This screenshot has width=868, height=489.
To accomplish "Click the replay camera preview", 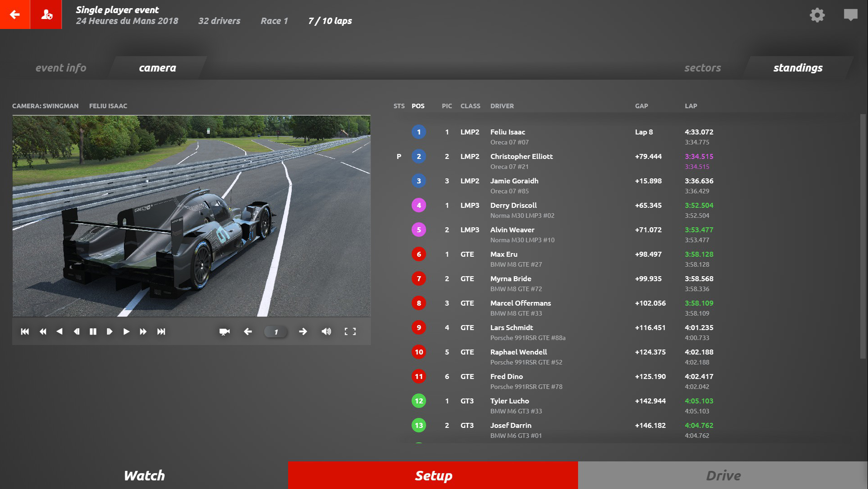I will click(191, 216).
